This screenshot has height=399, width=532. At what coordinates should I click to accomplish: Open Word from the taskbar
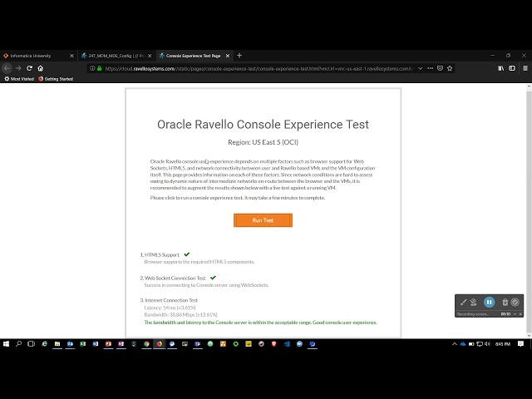[x=96, y=343]
